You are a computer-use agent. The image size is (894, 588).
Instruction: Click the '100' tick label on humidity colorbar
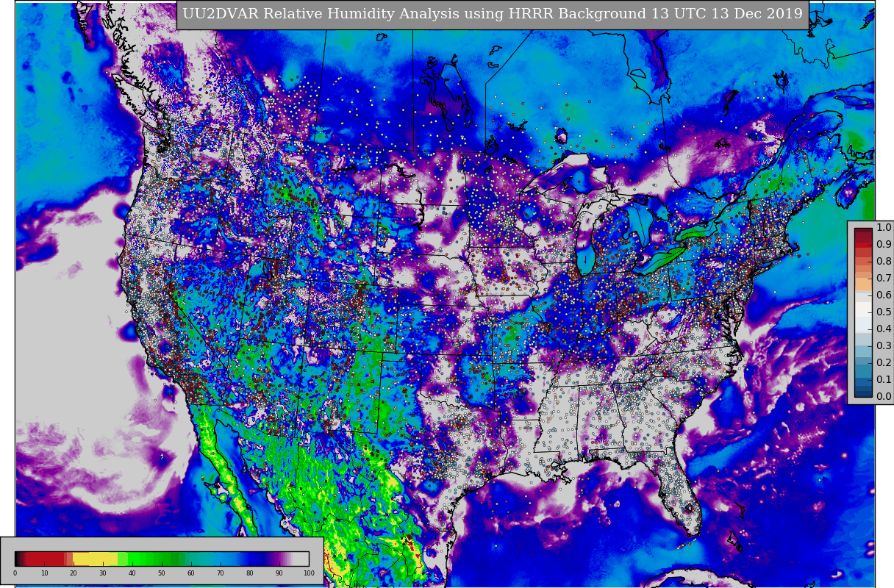[x=309, y=573]
